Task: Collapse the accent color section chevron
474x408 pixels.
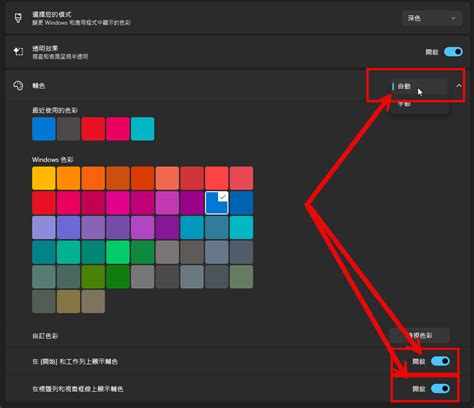Action: [459, 86]
